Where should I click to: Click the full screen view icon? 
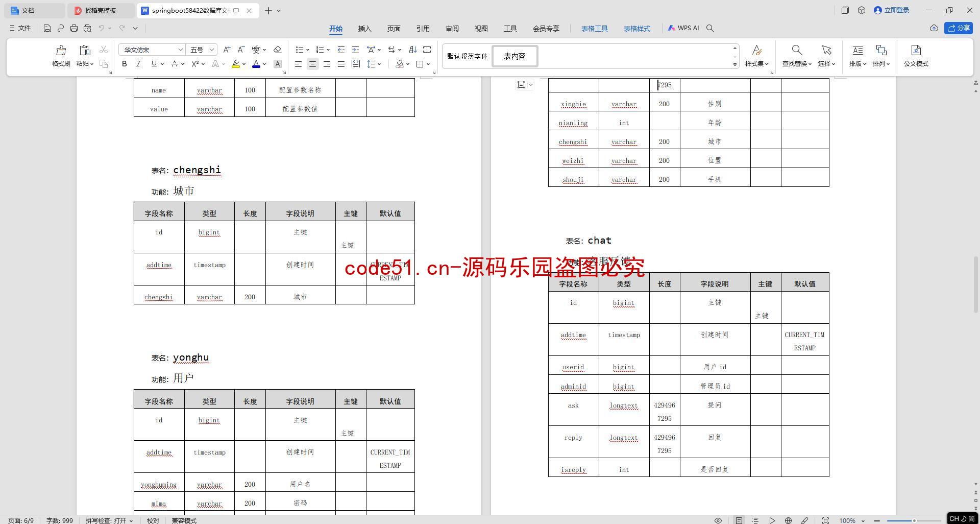pyautogui.click(x=825, y=520)
